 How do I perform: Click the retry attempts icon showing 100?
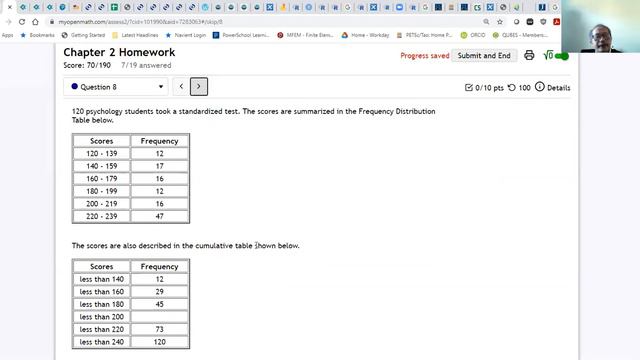(x=511, y=87)
